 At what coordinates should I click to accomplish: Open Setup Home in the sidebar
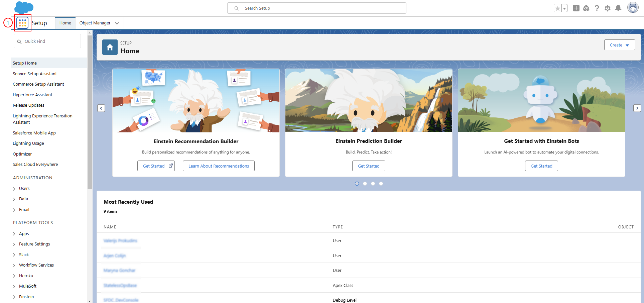(49, 63)
